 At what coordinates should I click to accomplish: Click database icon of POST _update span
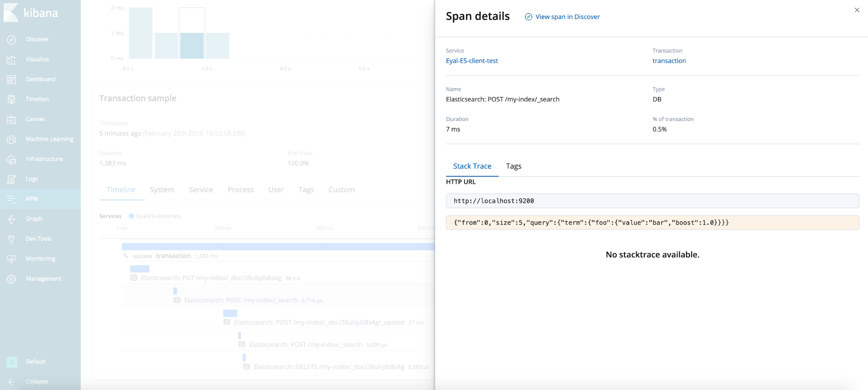(x=227, y=322)
